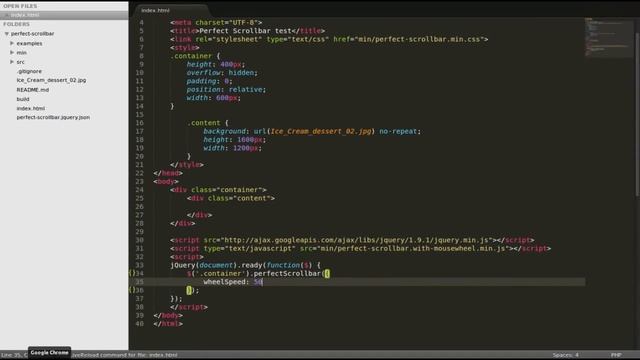Click the vertical editor scrollbar
The width and height of the screenshot is (640, 360).
[637, 114]
